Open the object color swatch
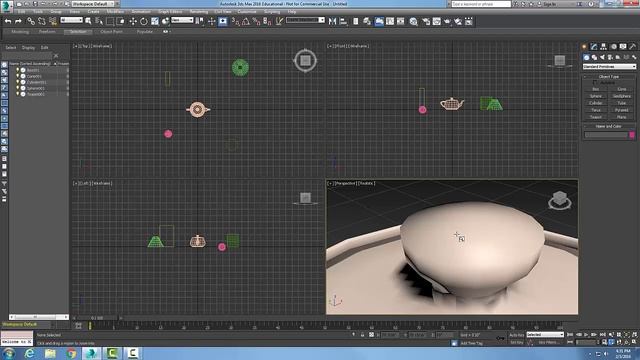The height and width of the screenshot is (360, 640). click(632, 135)
